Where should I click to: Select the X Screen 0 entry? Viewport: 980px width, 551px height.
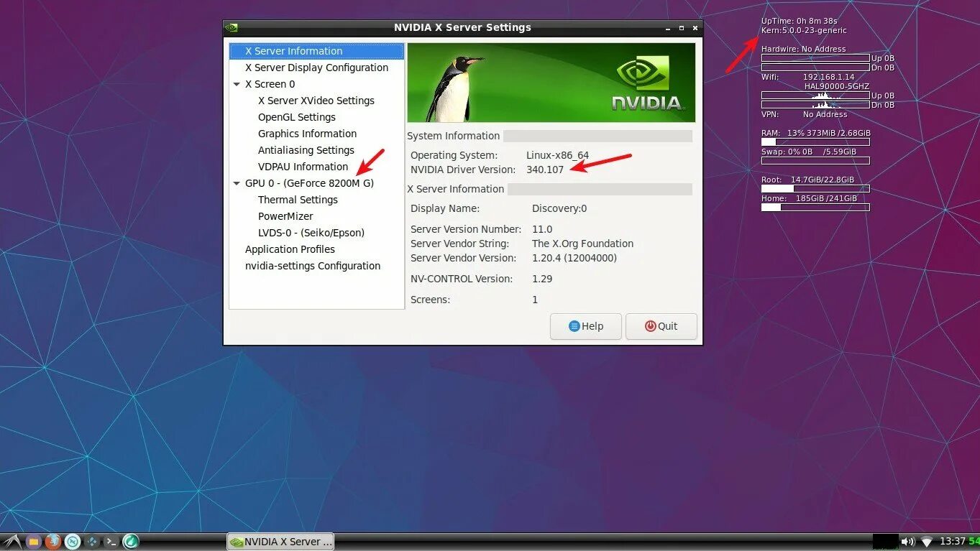[x=270, y=84]
